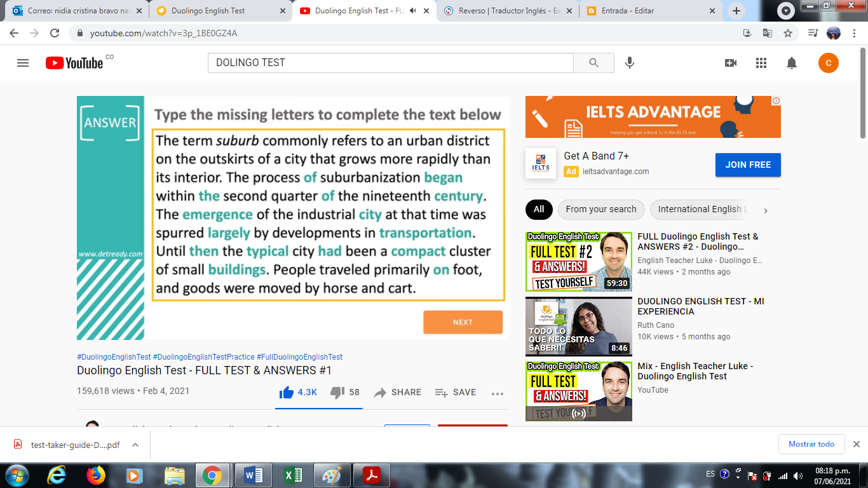Select the From your search chip

click(601, 209)
